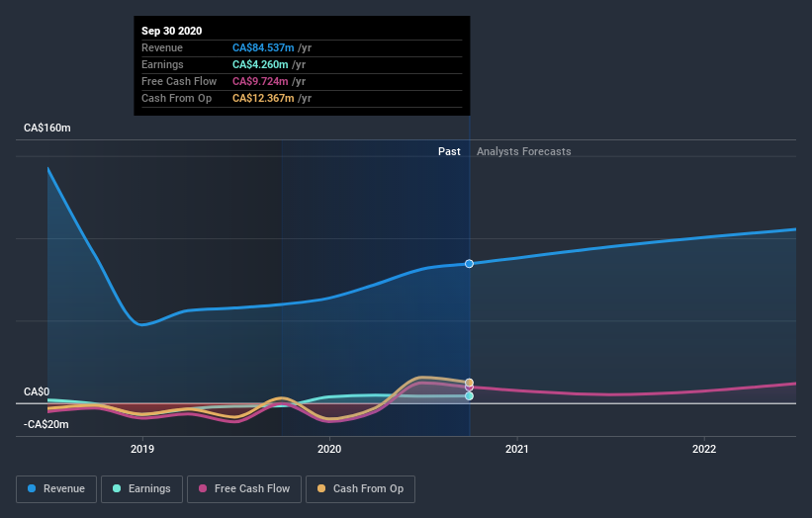Click the 2021 x-axis label
812x518 pixels.
(517, 449)
